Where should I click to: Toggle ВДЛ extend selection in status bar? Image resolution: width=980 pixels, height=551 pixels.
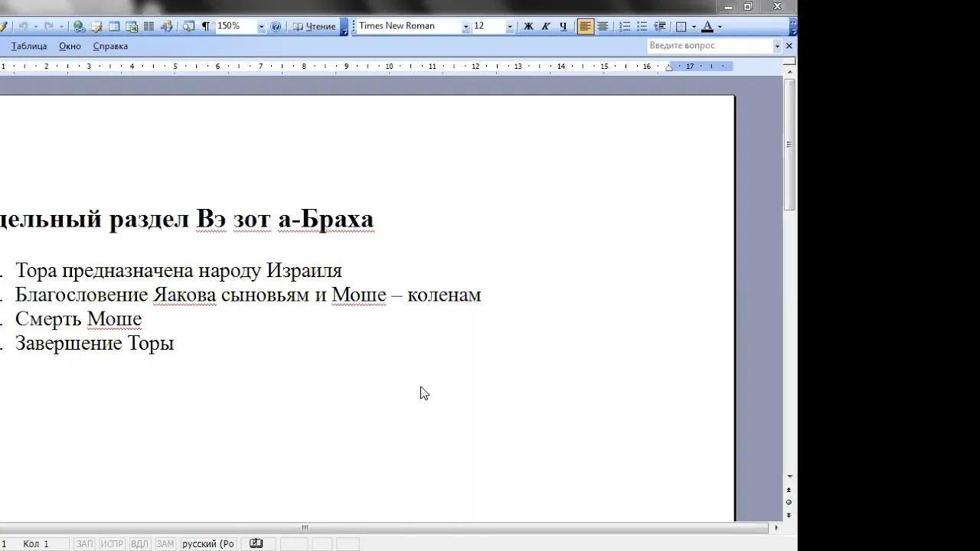point(139,544)
